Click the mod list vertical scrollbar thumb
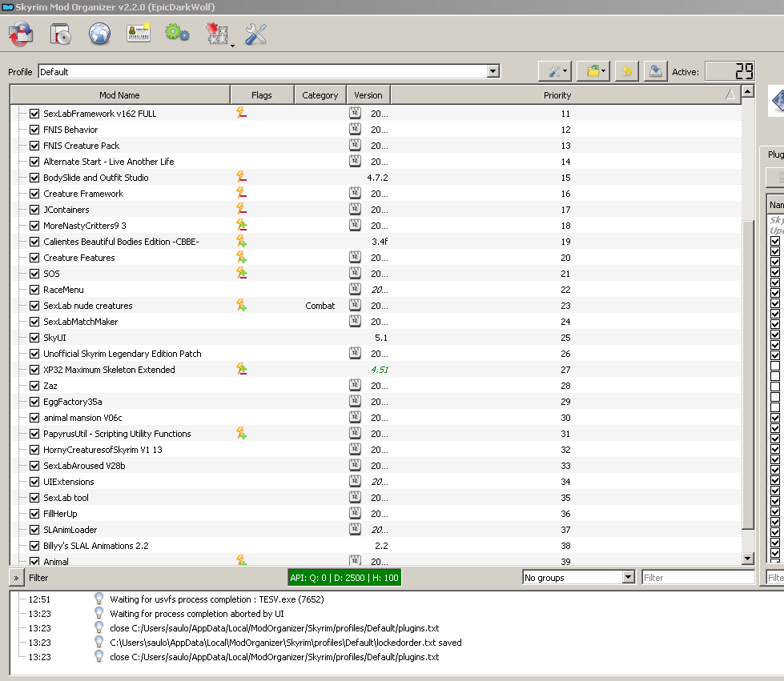The image size is (784, 681). point(748,375)
